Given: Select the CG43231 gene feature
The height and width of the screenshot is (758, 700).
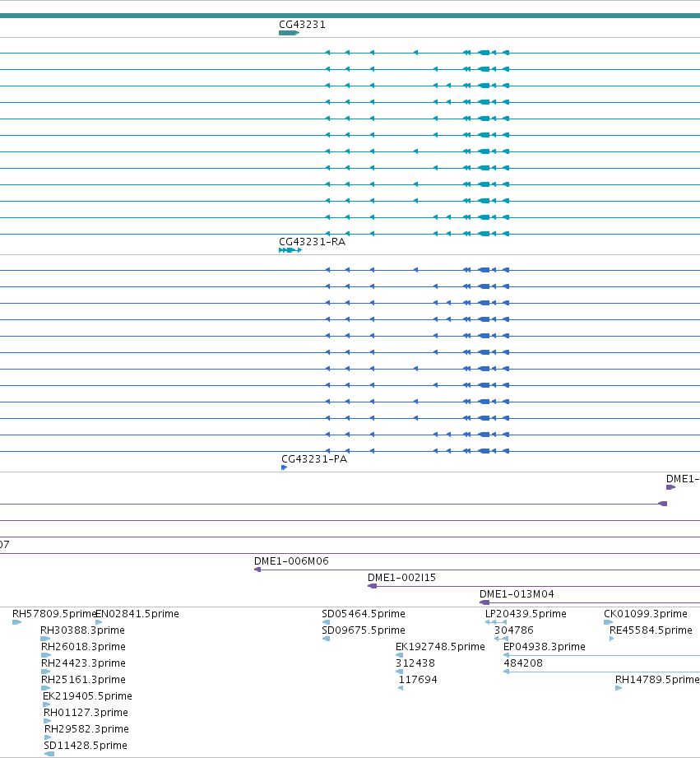Looking at the screenshot, I should (289, 33).
